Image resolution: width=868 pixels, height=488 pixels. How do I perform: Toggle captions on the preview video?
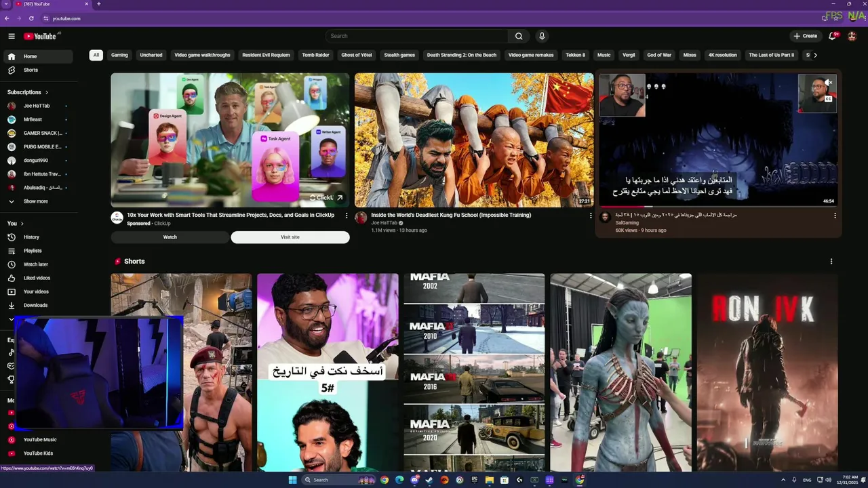(x=829, y=99)
